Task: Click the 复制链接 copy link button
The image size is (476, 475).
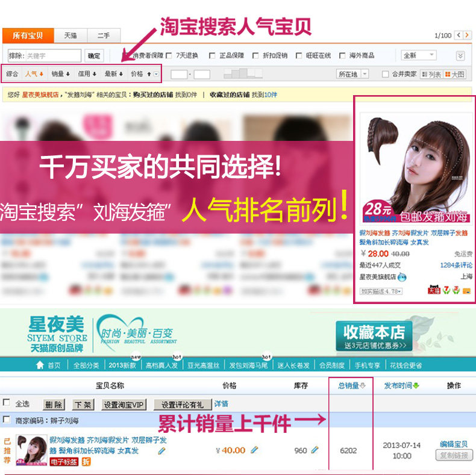Action: [x=454, y=455]
